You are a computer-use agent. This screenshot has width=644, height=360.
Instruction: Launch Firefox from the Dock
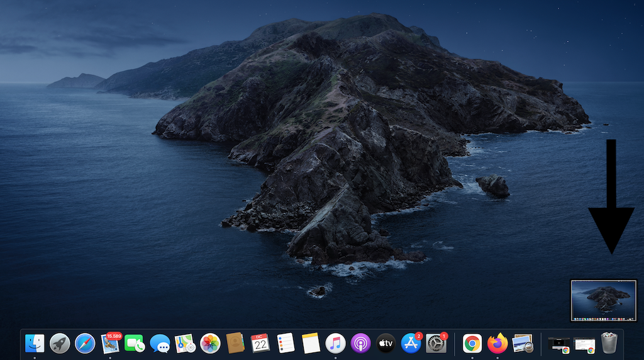(497, 343)
